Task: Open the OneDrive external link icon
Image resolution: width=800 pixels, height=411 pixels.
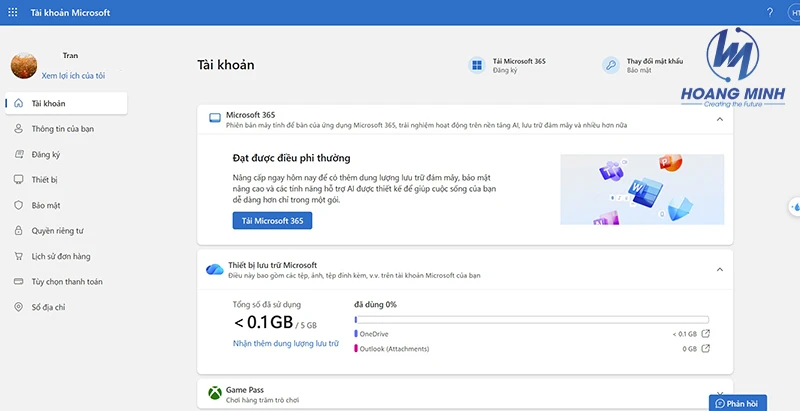Action: [x=706, y=333]
